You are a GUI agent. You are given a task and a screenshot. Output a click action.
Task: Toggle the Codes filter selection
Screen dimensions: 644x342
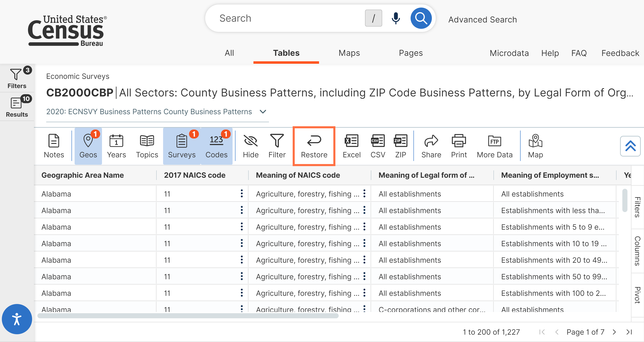point(216,146)
